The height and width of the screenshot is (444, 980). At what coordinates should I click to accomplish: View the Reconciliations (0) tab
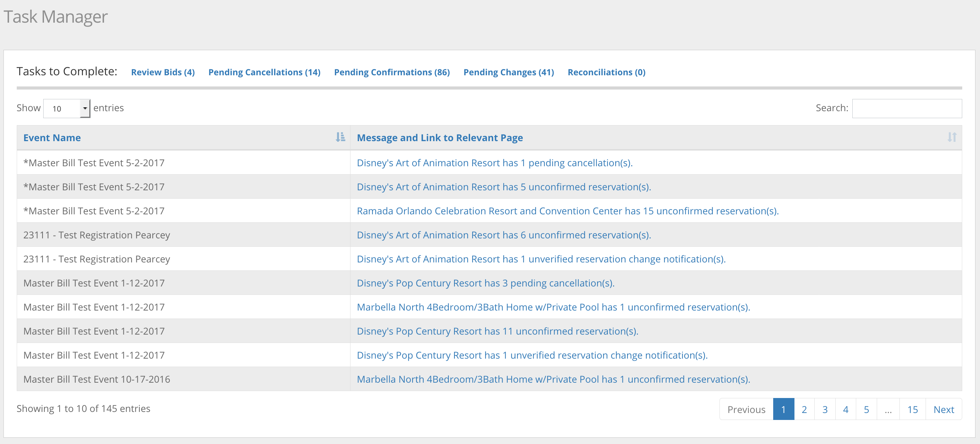click(606, 72)
